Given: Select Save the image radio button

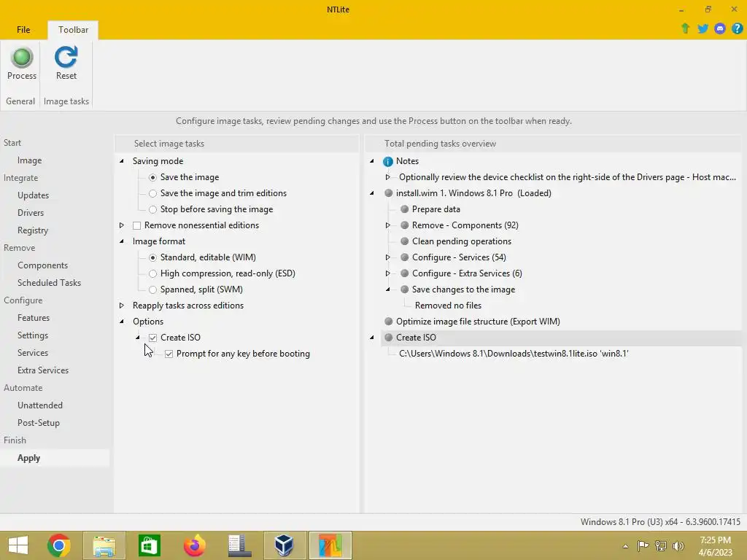Looking at the screenshot, I should (x=152, y=178).
